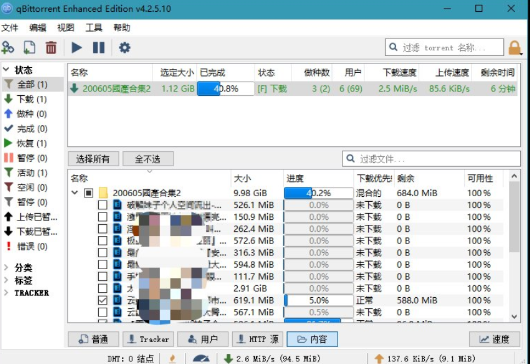Pause torrents with the pause icon
Screen dimensions: 530x364
(x=99, y=48)
